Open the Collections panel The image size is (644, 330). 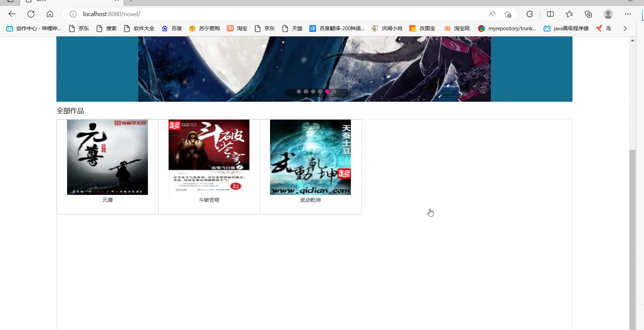tap(588, 14)
